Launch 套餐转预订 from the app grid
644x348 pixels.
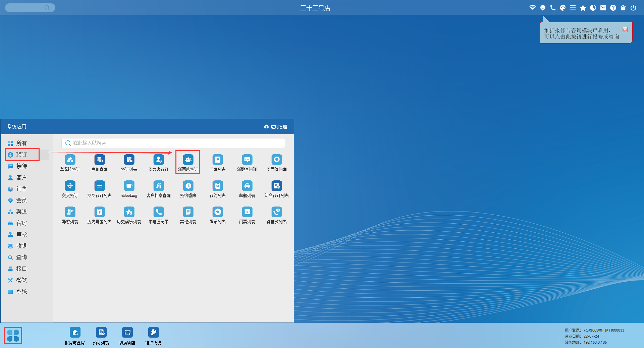click(70, 160)
